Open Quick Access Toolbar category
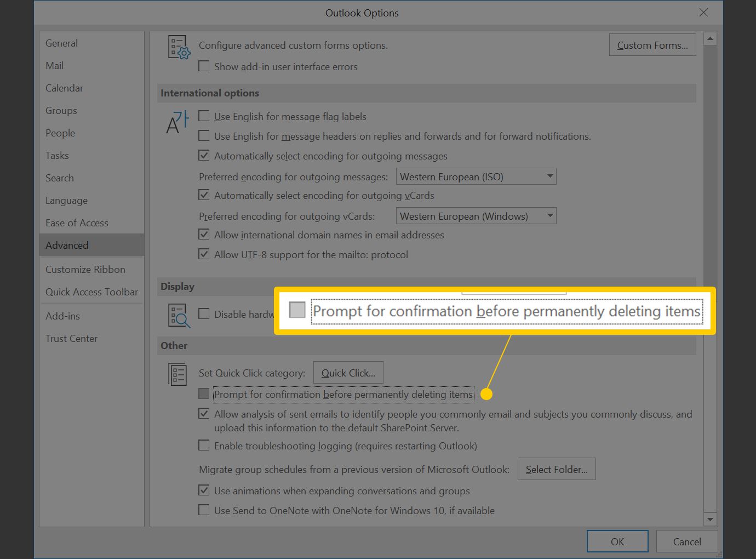This screenshot has height=559, width=756. coord(91,292)
